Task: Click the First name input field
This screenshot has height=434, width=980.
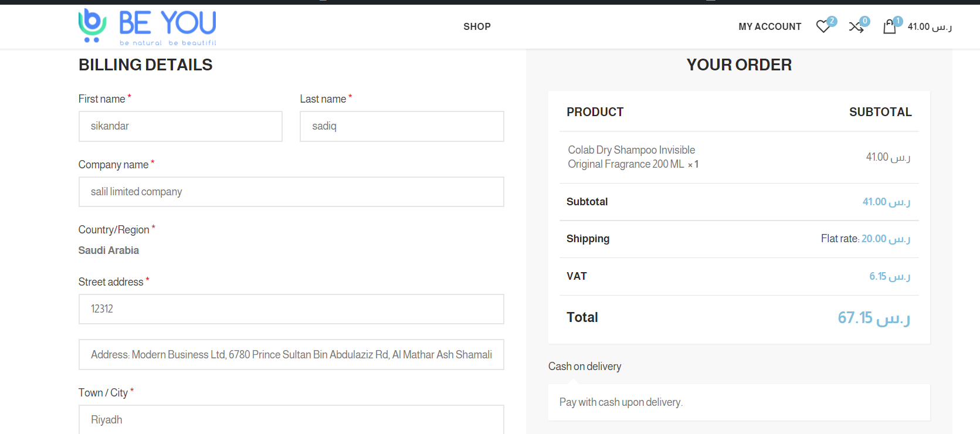Action: pos(181,126)
